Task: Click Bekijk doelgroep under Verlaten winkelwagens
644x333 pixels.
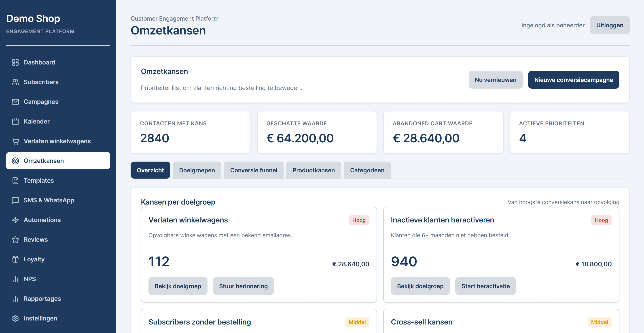Action: pyautogui.click(x=178, y=286)
